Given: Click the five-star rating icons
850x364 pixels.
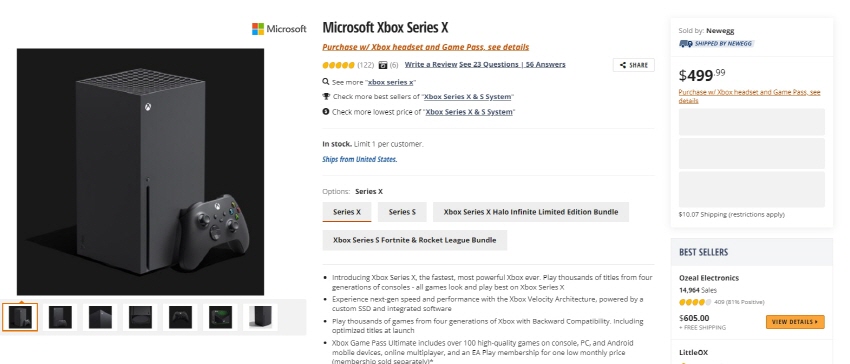Looking at the screenshot, I should tap(338, 65).
